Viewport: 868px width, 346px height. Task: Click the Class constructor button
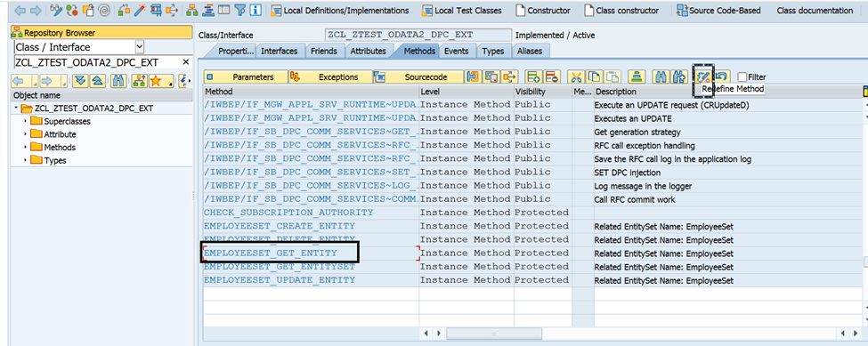[621, 11]
